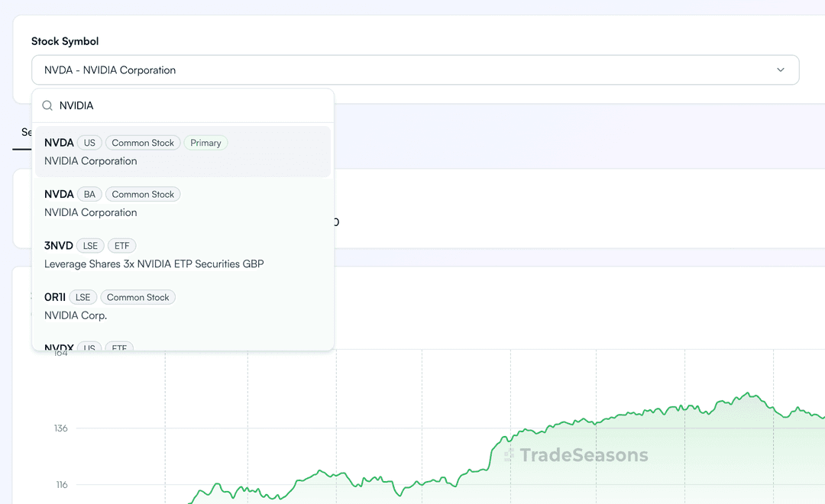This screenshot has height=504, width=825.
Task: Click the US exchange badge for NVDA
Action: [x=89, y=143]
